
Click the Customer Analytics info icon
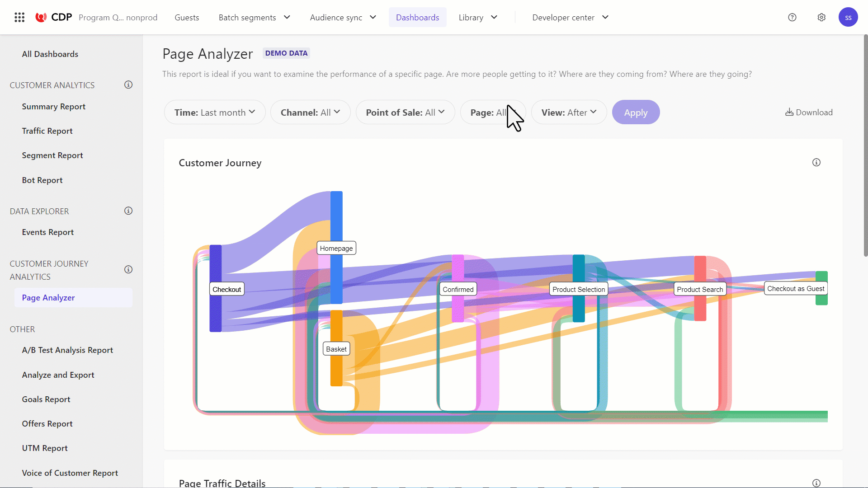129,85
